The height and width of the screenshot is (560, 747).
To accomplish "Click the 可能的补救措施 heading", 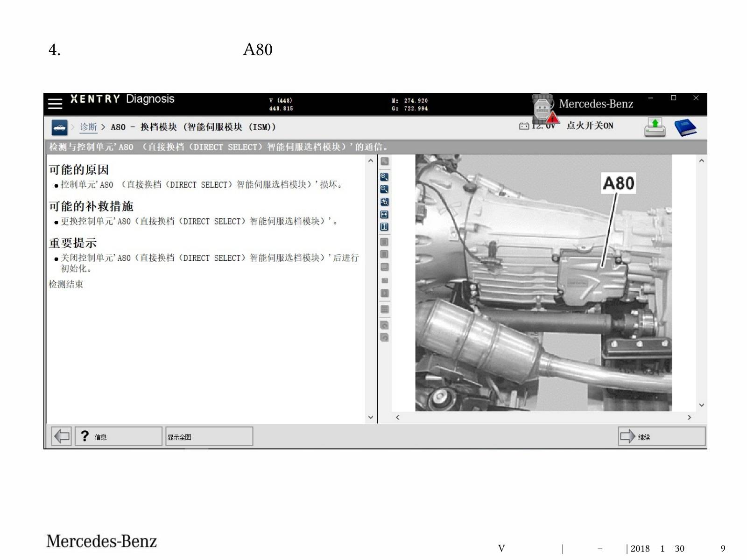I will tap(91, 206).
